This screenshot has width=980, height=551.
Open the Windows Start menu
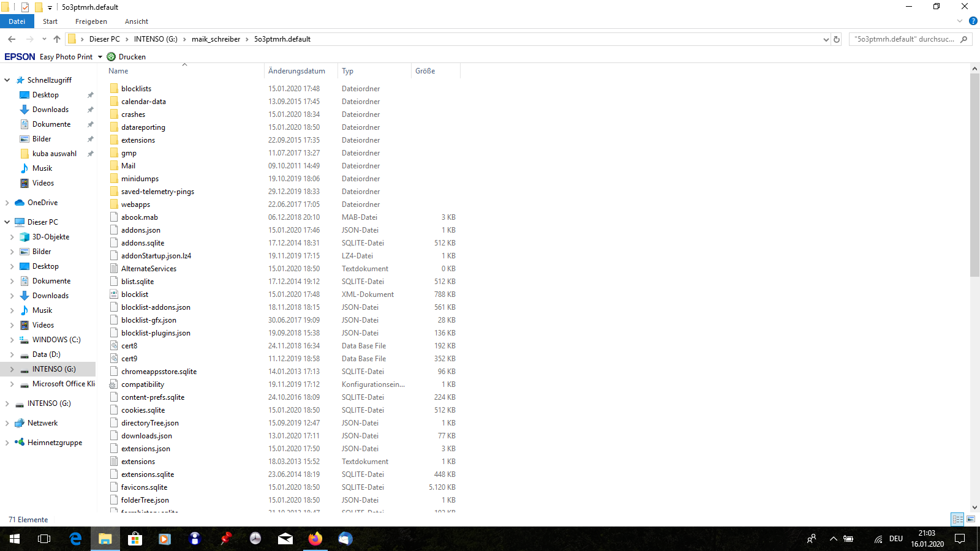[15, 539]
